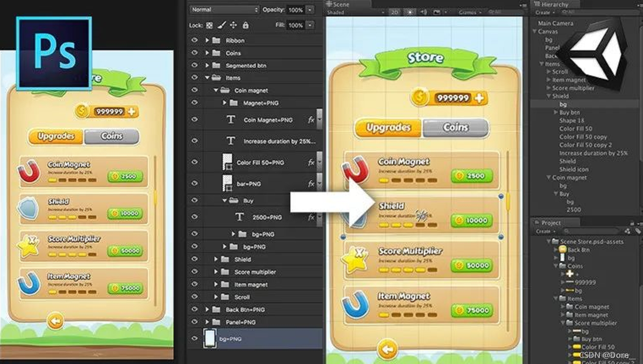Viewport: 643px width, 364px height.
Task: Select the Coin Magnet=PNG text layer icon
Action: tap(231, 120)
